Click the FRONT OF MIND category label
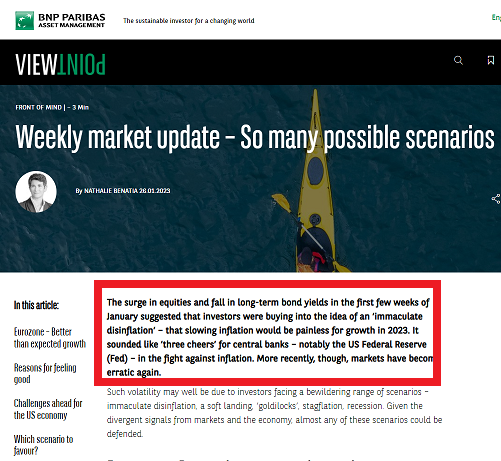 [x=38, y=107]
